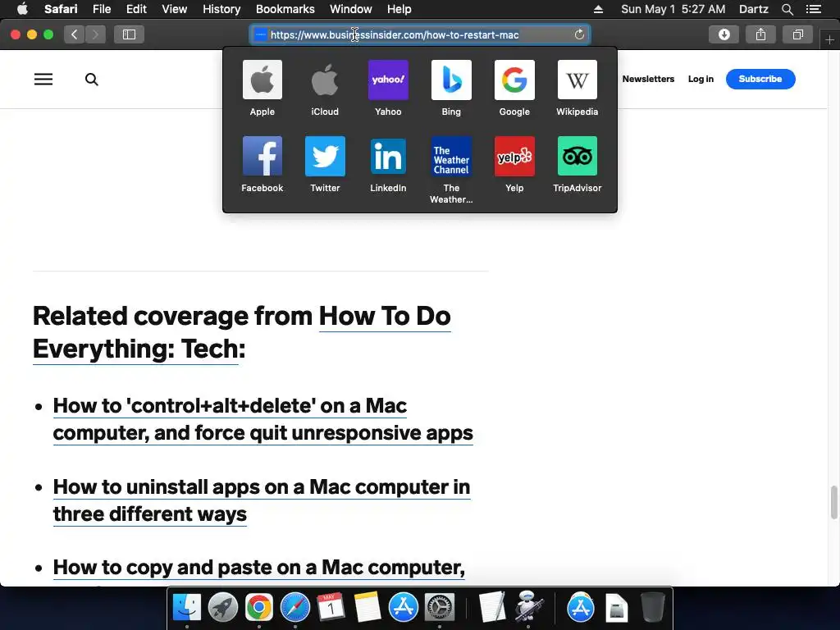Open System Preferences from the Dock
Image resolution: width=840 pixels, height=630 pixels.
pos(440,608)
